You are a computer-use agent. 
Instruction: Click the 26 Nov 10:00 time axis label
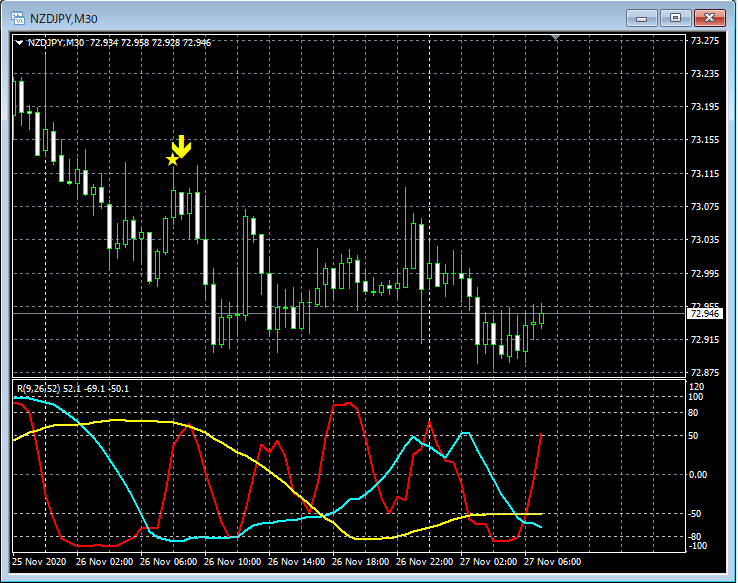[235, 561]
